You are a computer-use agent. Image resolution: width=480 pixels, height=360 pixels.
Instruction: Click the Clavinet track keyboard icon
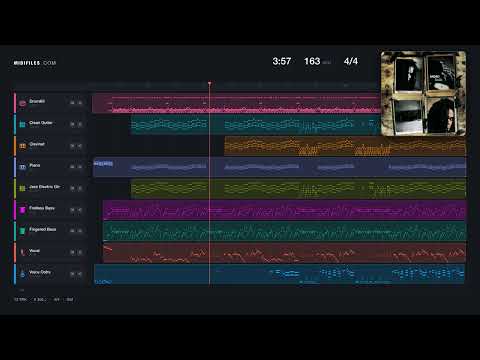[23, 146]
